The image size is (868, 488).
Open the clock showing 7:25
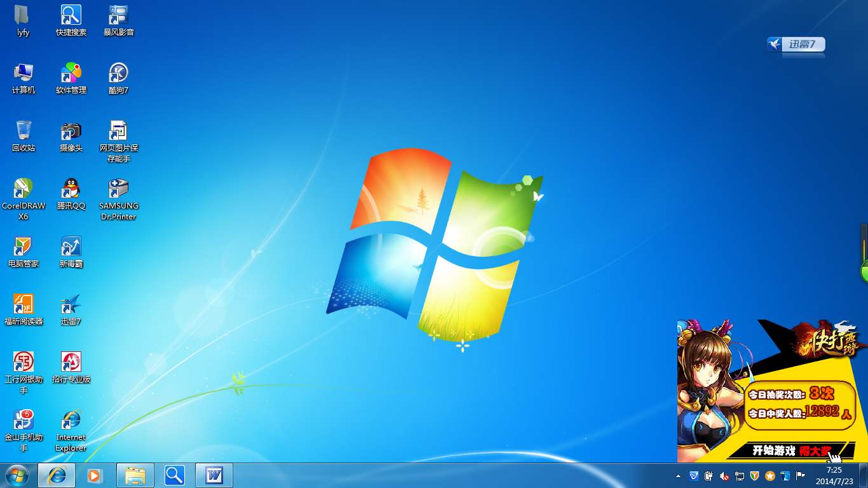click(x=834, y=475)
